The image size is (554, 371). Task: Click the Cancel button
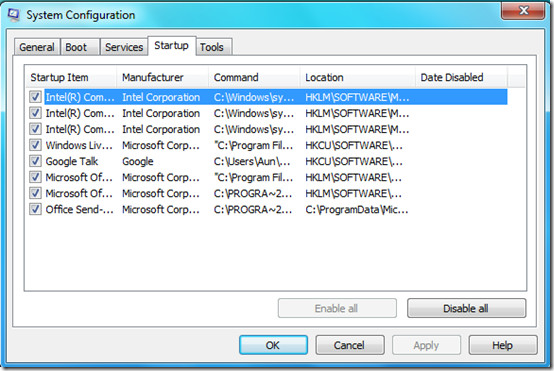[349, 345]
